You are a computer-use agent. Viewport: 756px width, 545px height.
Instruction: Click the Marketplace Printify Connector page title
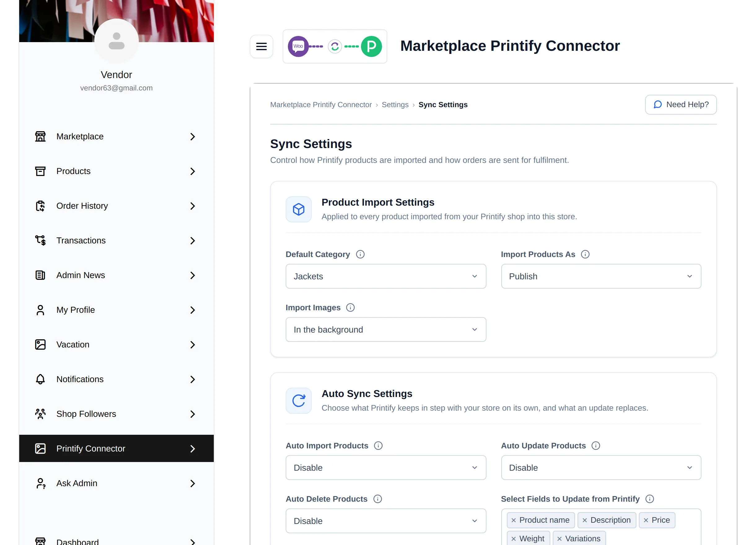[510, 46]
